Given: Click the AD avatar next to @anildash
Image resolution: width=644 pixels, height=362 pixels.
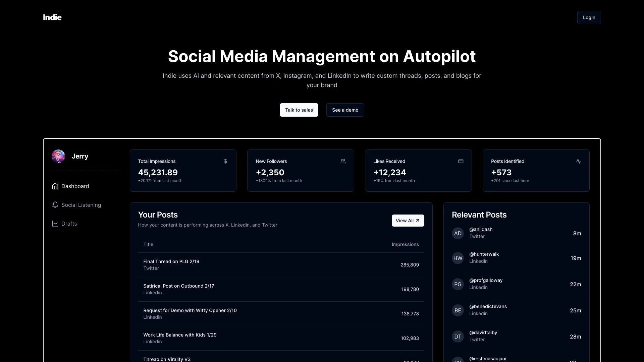Looking at the screenshot, I should 458,233.
